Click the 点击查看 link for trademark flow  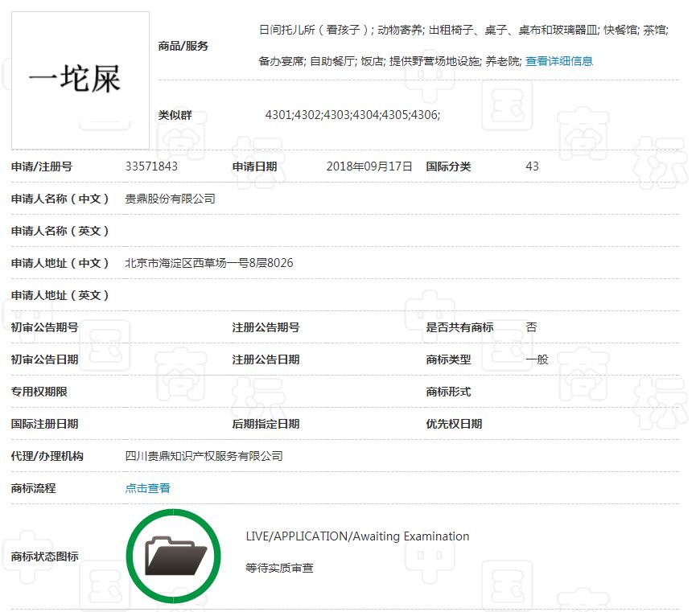click(x=147, y=488)
